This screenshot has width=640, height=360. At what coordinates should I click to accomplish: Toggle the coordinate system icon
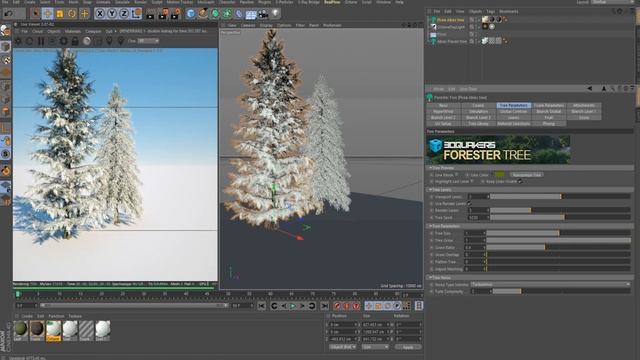[137, 14]
